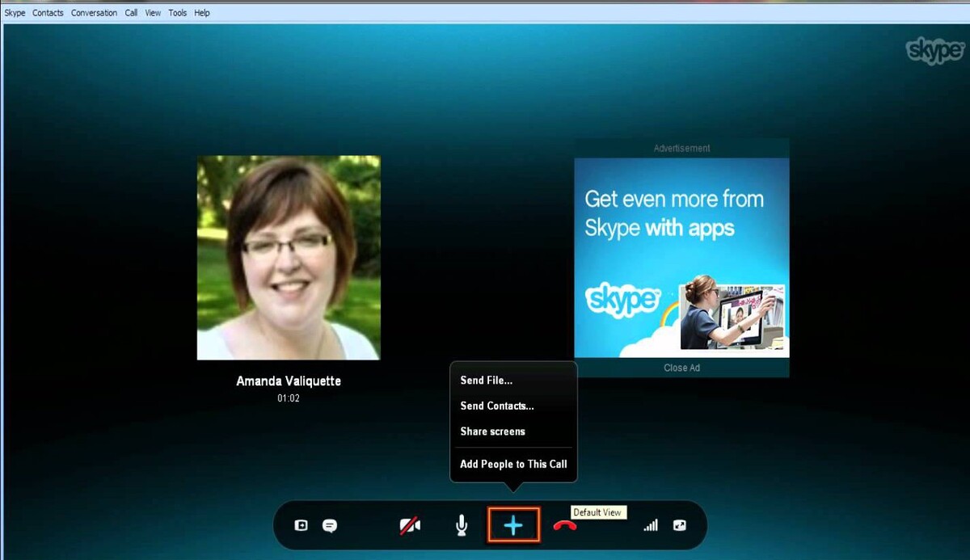Viewport: 970px width, 560px height.
Task: Toggle the video camera on
Action: pyautogui.click(x=411, y=526)
